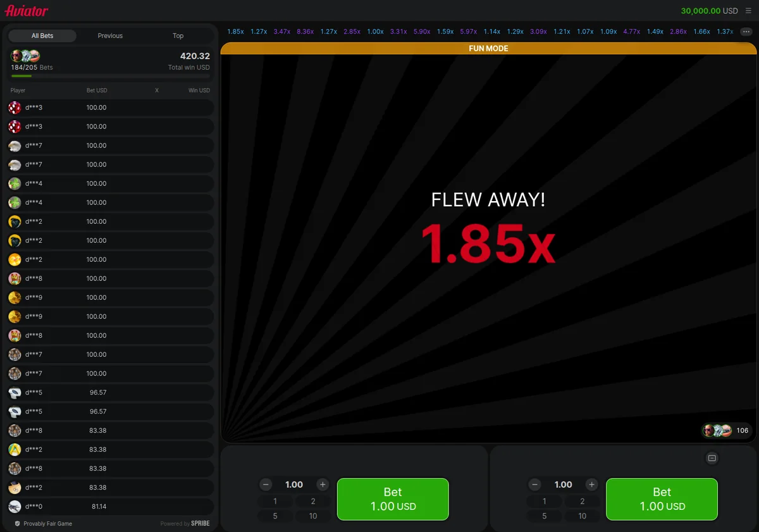Open the 2.86x round in history strip
The height and width of the screenshot is (532, 759).
click(678, 32)
